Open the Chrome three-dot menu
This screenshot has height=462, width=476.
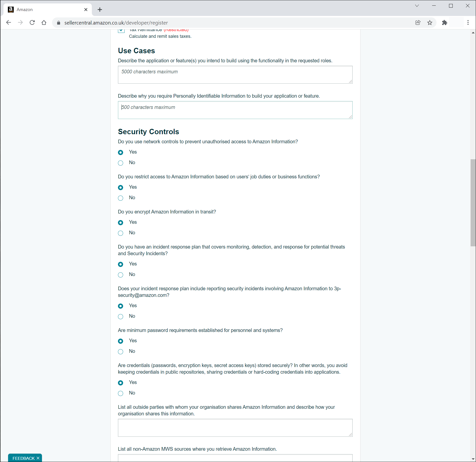[468, 23]
